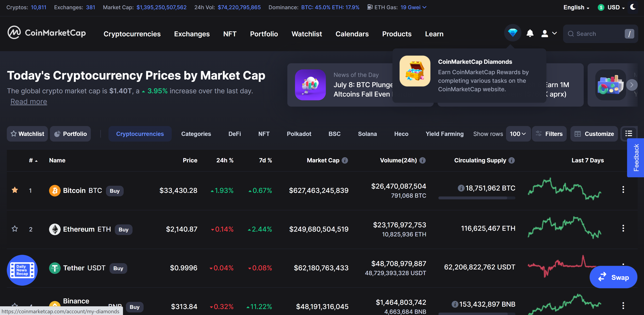Open the Cryptocurrencies top navigation menu

tap(132, 34)
